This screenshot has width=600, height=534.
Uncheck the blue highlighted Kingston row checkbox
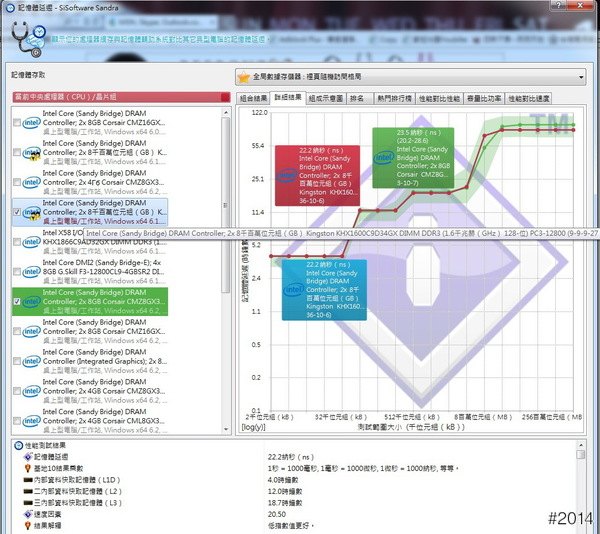pos(17,212)
